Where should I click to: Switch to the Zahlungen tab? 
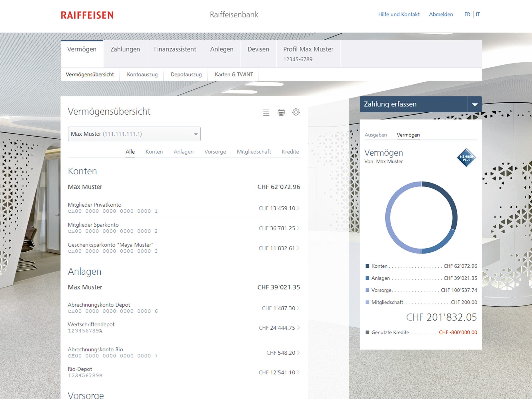pos(125,49)
